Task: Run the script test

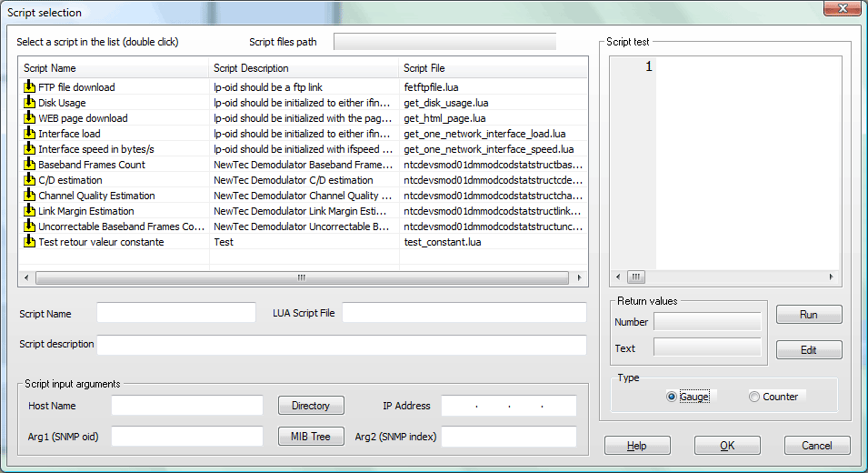Action: 809,315
